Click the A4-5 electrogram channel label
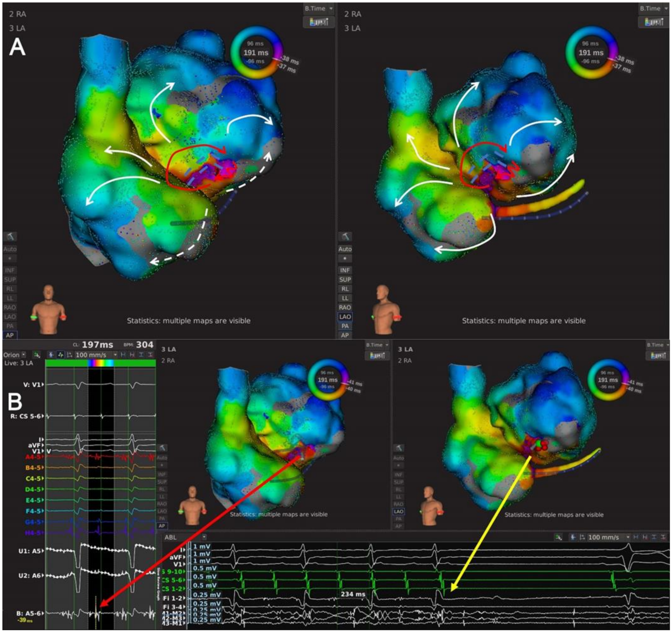672x633 pixels. [x=33, y=457]
